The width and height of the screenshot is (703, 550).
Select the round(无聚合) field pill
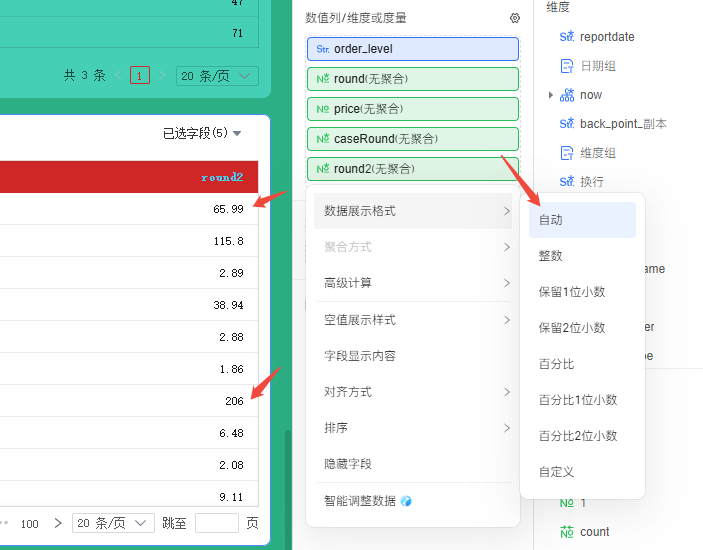(x=413, y=79)
